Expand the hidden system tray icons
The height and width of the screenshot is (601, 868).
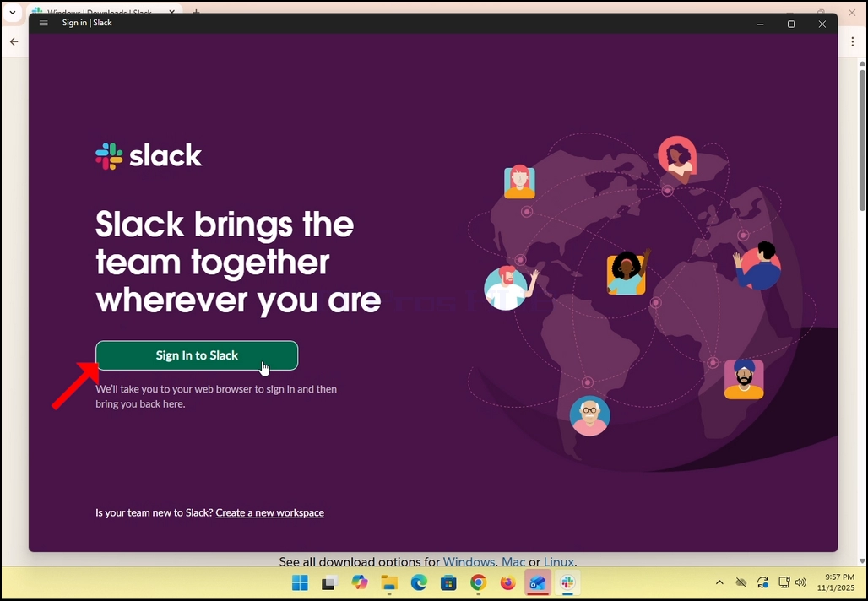coord(719,582)
